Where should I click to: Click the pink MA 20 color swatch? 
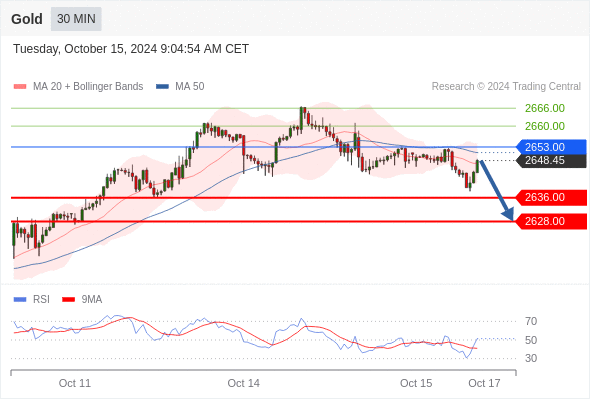coord(20,87)
